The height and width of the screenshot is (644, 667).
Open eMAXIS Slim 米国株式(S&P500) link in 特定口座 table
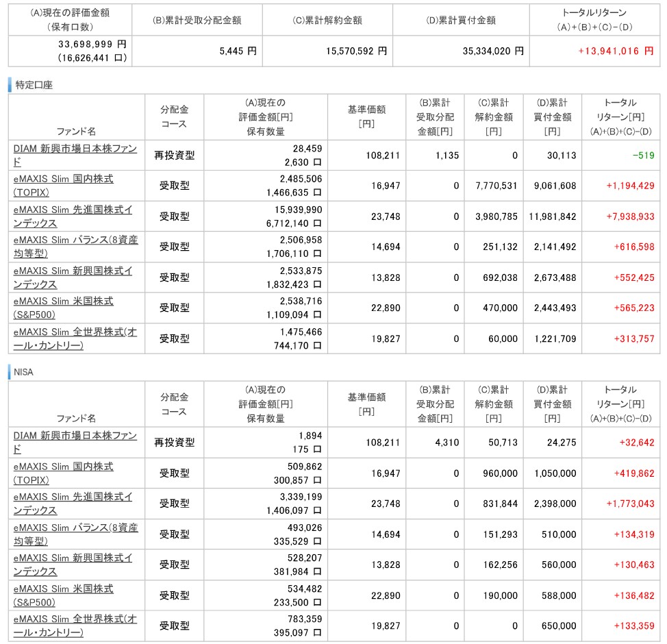64,308
